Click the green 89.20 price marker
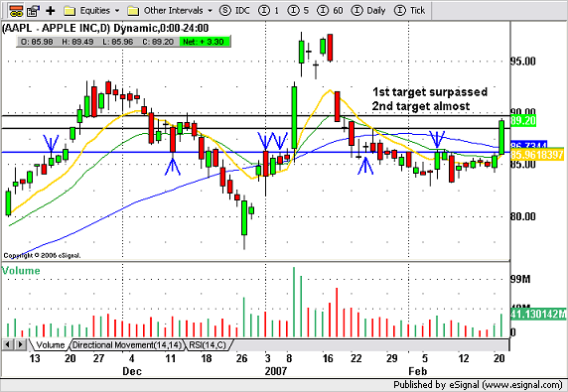Screen dimensions: 568x392 pyautogui.click(x=522, y=121)
